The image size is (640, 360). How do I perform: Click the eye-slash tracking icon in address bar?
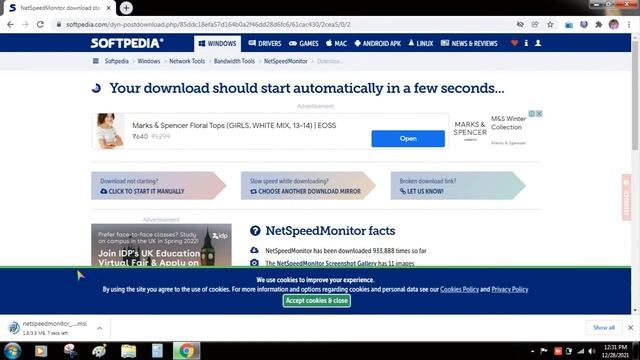tap(520, 24)
